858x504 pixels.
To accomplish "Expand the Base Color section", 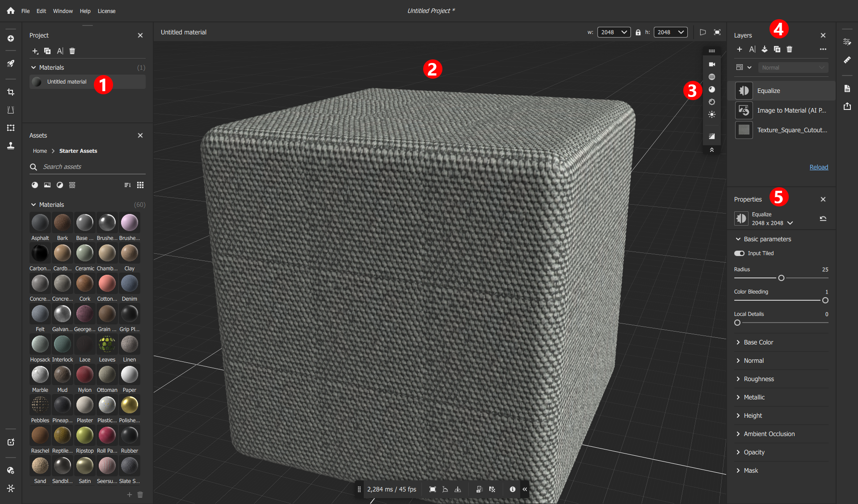I will (758, 342).
